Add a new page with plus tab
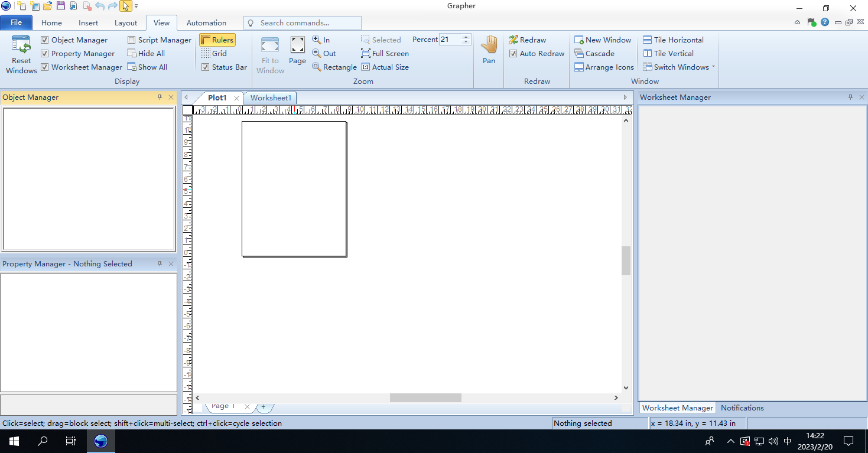 264,406
